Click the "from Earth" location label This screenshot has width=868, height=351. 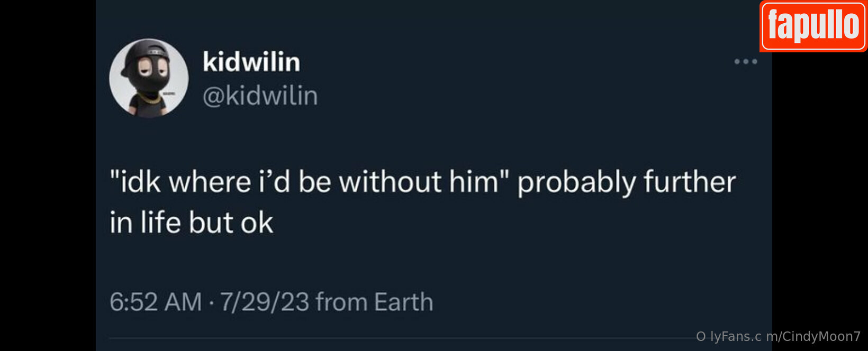[x=374, y=302]
